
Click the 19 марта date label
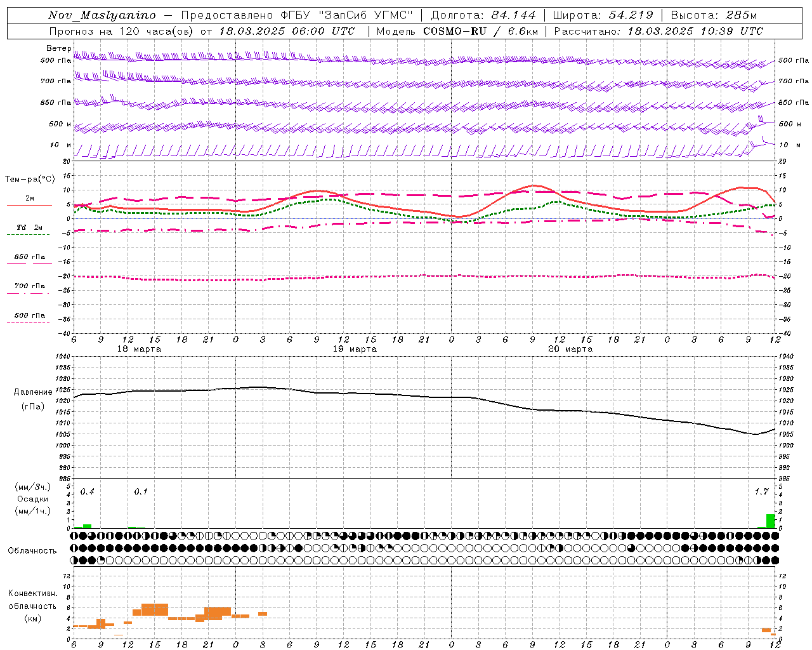[355, 349]
